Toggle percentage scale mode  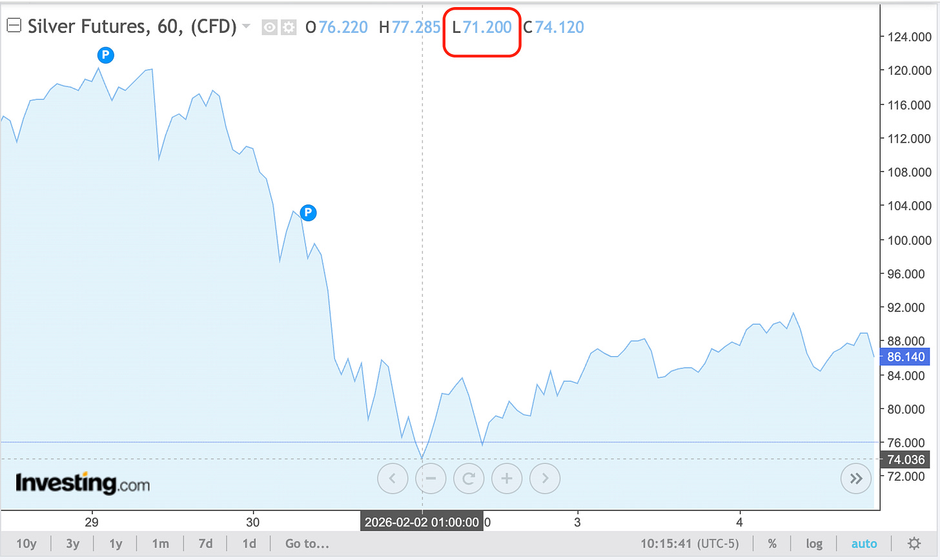[x=772, y=544]
